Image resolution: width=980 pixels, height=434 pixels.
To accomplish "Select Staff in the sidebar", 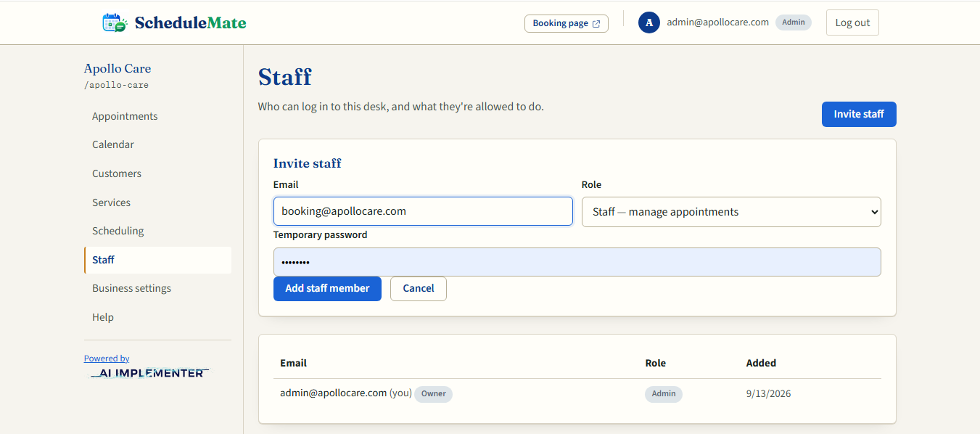I will 157,260.
